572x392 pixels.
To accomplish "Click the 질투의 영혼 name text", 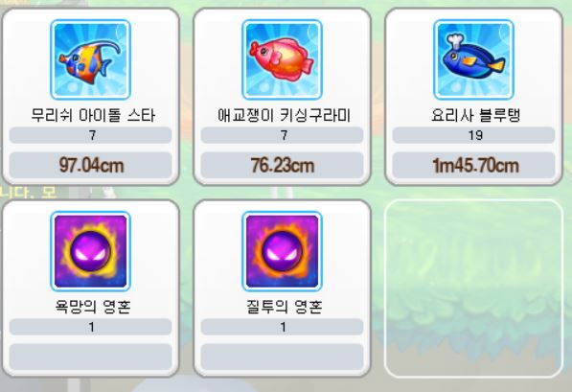I will [284, 307].
